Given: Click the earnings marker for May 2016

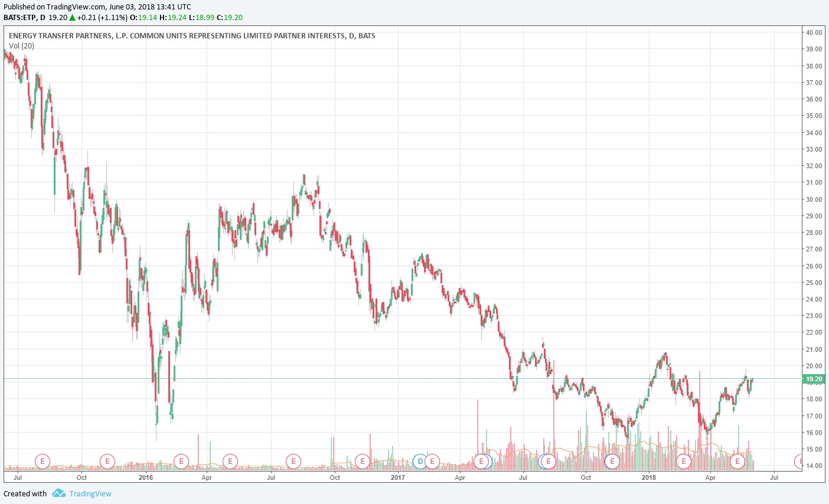Looking at the screenshot, I should pos(230,462).
